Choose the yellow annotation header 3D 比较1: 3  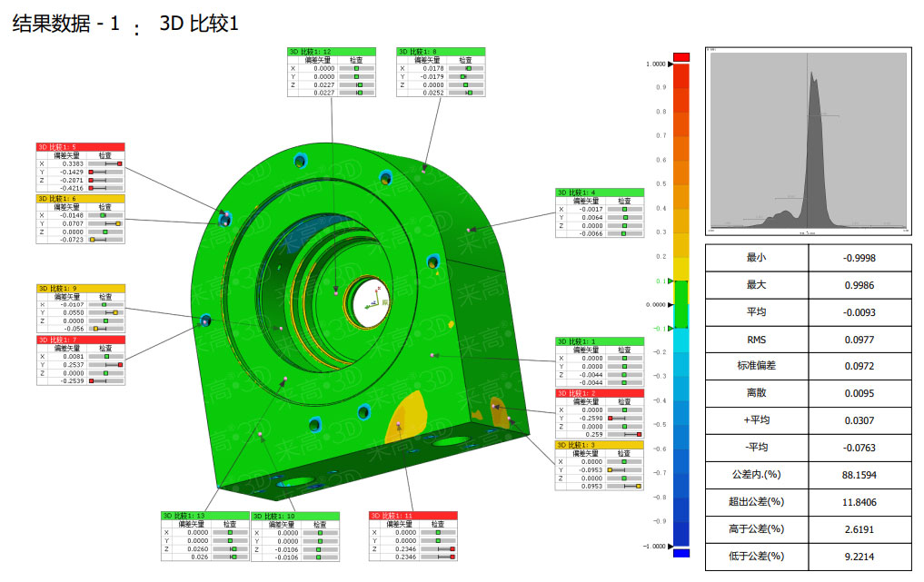pyautogui.click(x=599, y=445)
